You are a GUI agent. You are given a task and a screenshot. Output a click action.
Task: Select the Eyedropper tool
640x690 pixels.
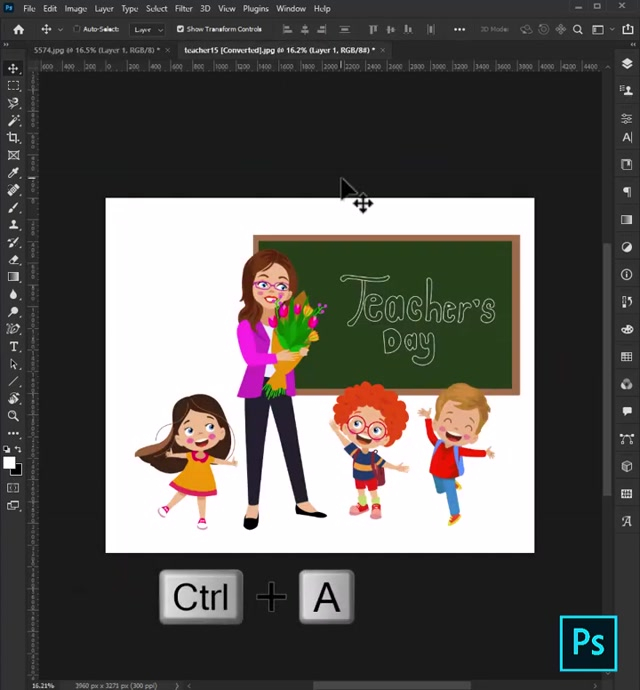pos(14,173)
